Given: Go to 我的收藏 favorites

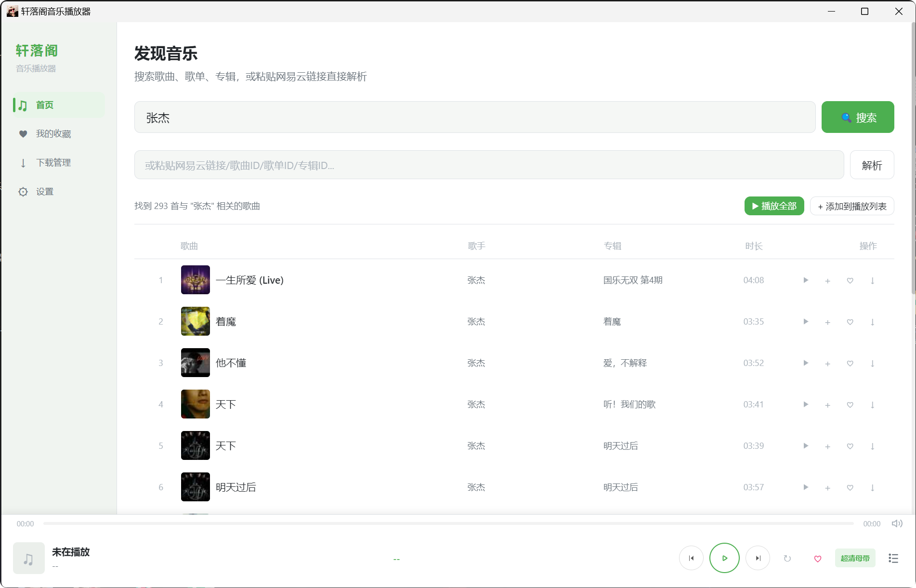Looking at the screenshot, I should pos(59,134).
